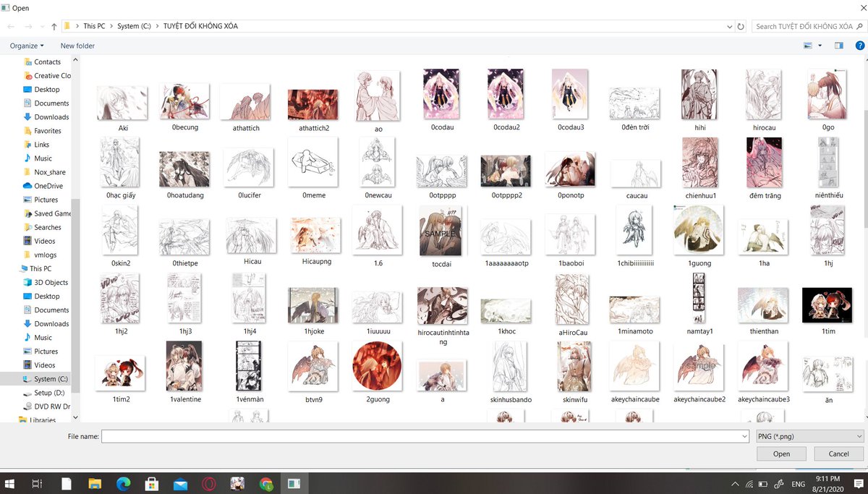868x494 pixels.
Task: Toggle the preview pane
Action: 839,46
